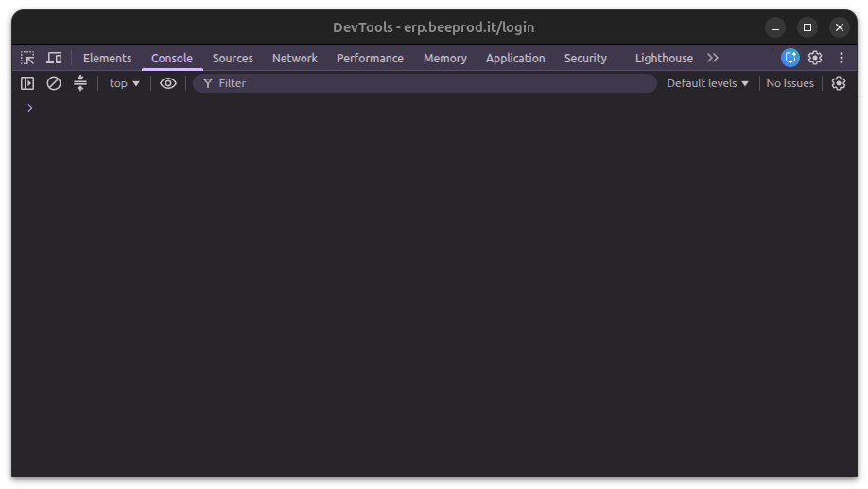Image resolution: width=868 pixels, height=489 pixels.
Task: Switch to the Application tab
Action: tap(515, 58)
